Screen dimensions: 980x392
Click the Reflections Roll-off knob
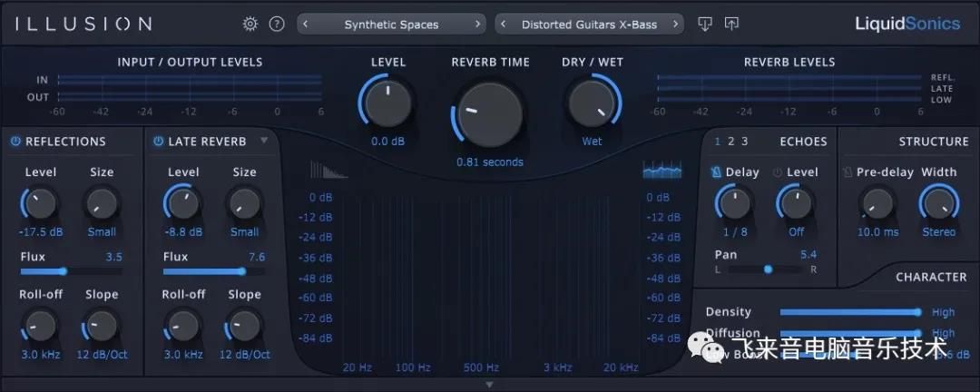tap(41, 326)
